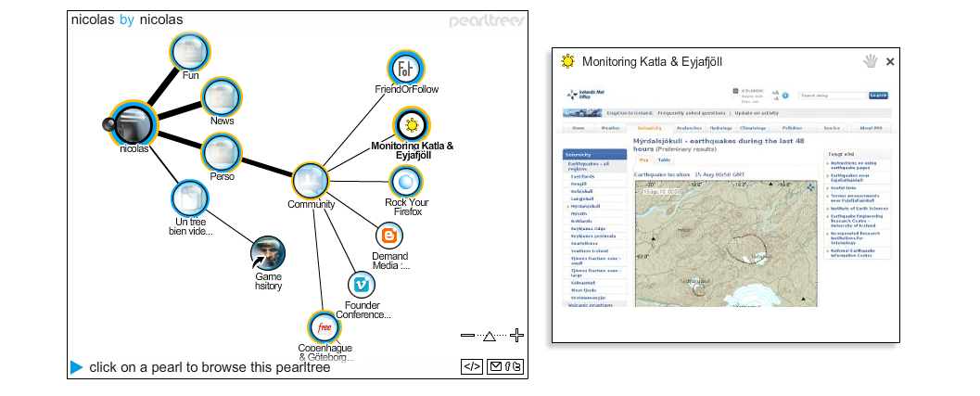
Task: Click the zoom slider triangle handle
Action: [x=490, y=337]
